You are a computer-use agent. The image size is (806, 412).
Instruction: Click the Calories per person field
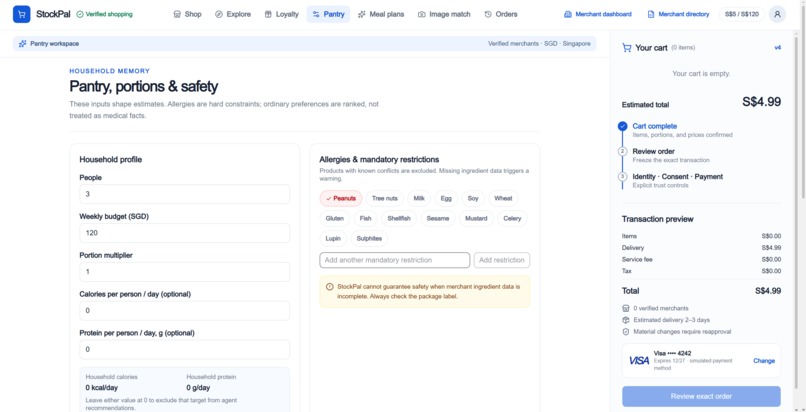click(x=185, y=311)
